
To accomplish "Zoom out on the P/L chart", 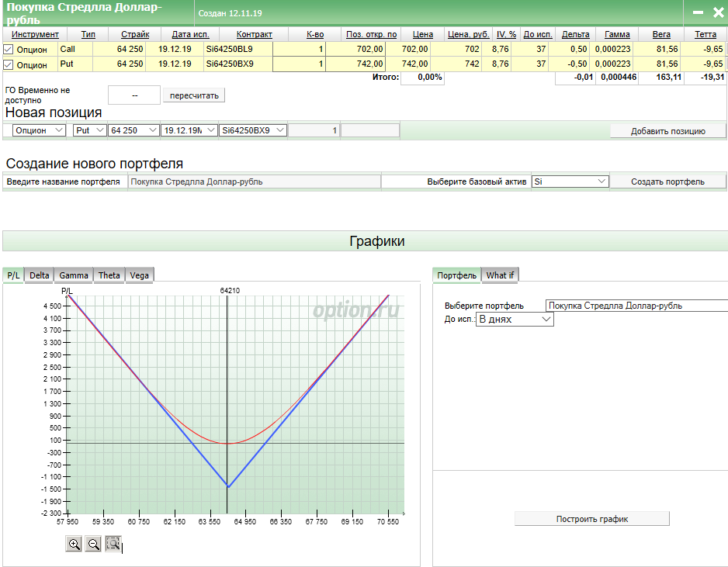I will [x=93, y=544].
